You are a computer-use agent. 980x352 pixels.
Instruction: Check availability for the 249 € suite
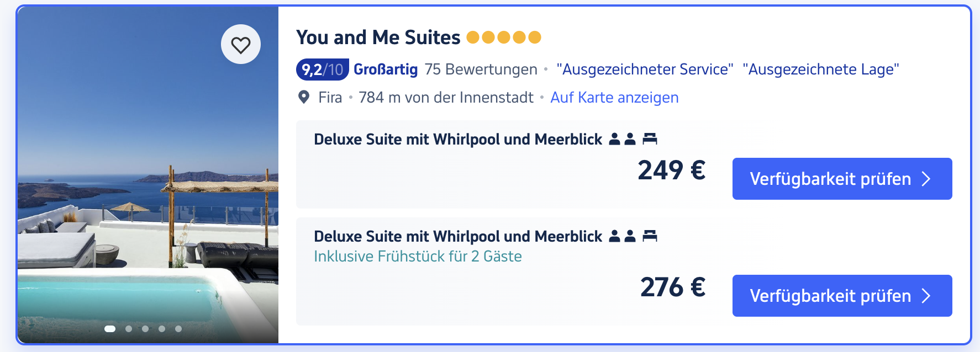point(842,179)
